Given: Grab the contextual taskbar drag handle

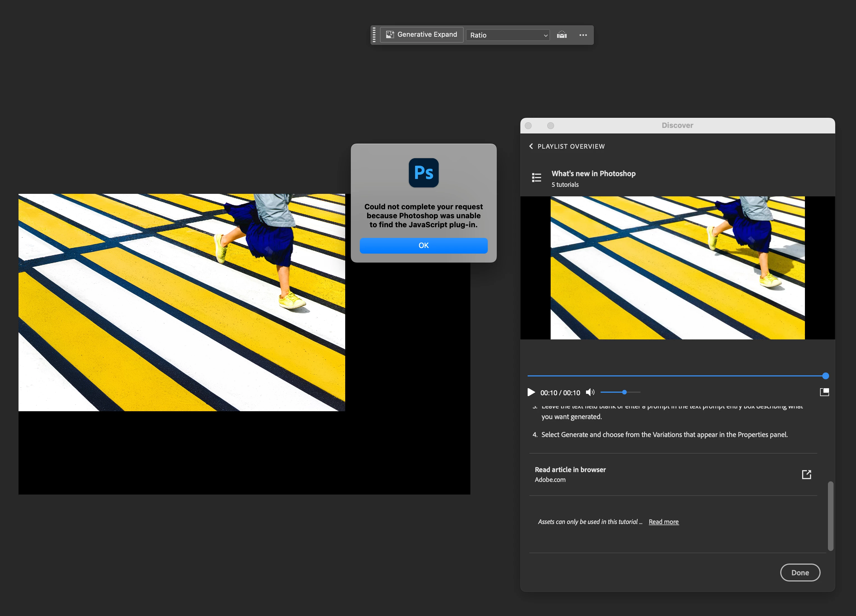Looking at the screenshot, I should tap(374, 35).
